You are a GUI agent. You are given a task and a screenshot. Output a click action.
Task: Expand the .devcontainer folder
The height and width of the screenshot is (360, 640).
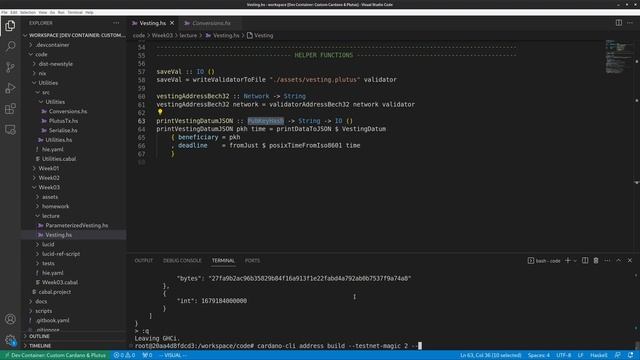click(53, 45)
